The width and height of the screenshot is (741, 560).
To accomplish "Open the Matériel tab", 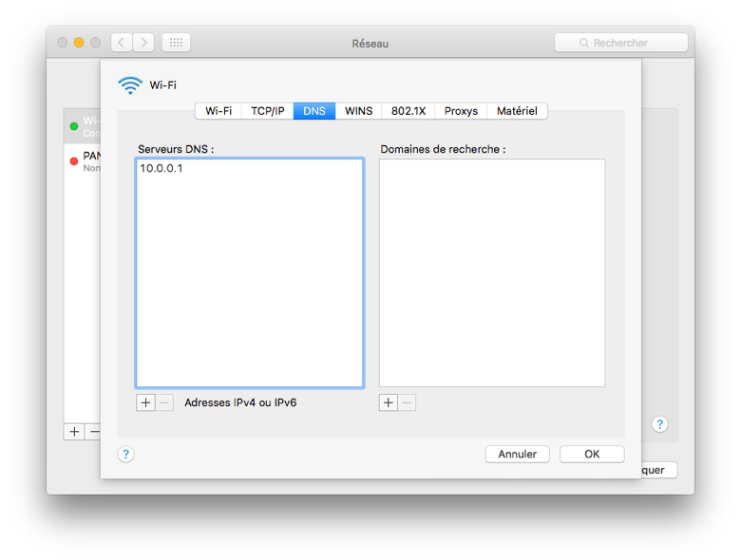I will pos(517,111).
